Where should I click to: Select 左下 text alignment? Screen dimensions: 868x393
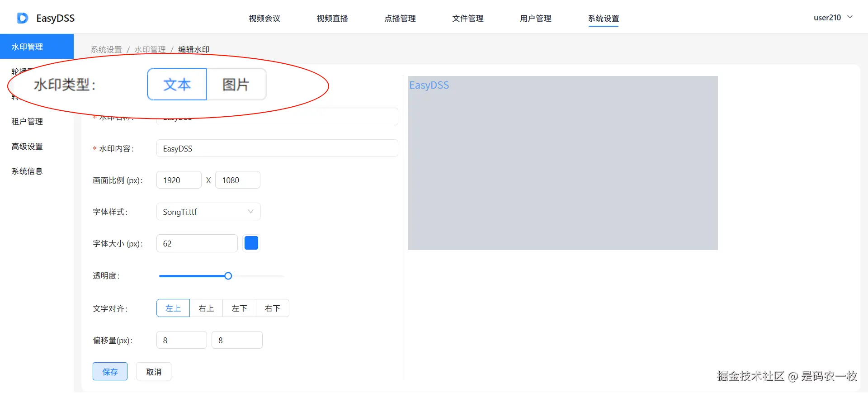pyautogui.click(x=239, y=308)
